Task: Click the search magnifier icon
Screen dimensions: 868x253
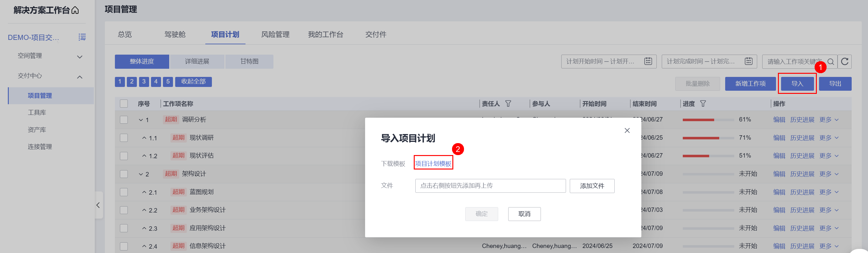Action: pos(831,62)
